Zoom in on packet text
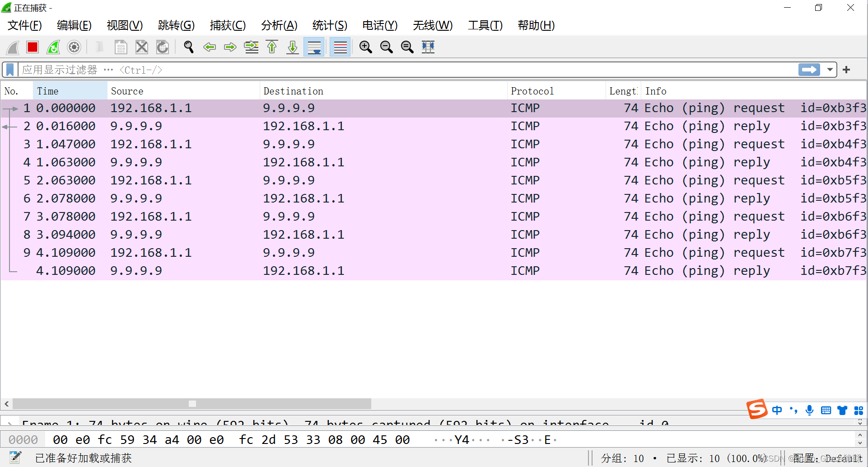Image resolution: width=868 pixels, height=467 pixels. (x=366, y=47)
